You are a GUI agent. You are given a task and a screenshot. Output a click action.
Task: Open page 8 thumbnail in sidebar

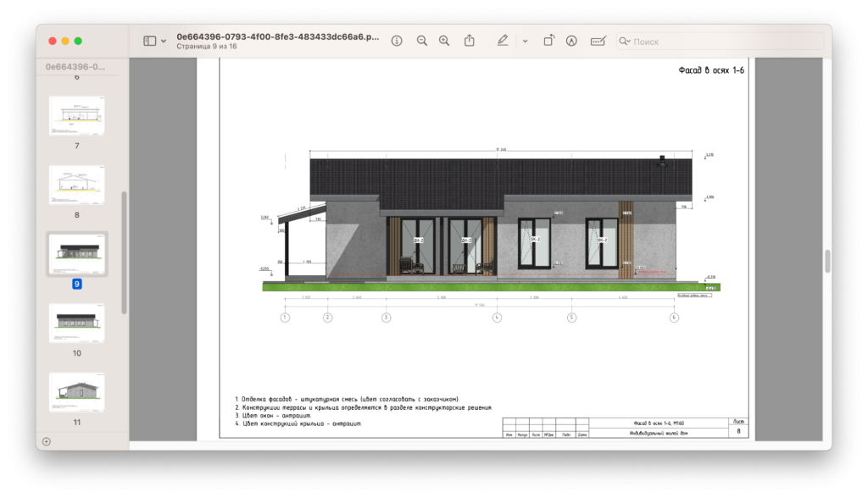(x=76, y=185)
